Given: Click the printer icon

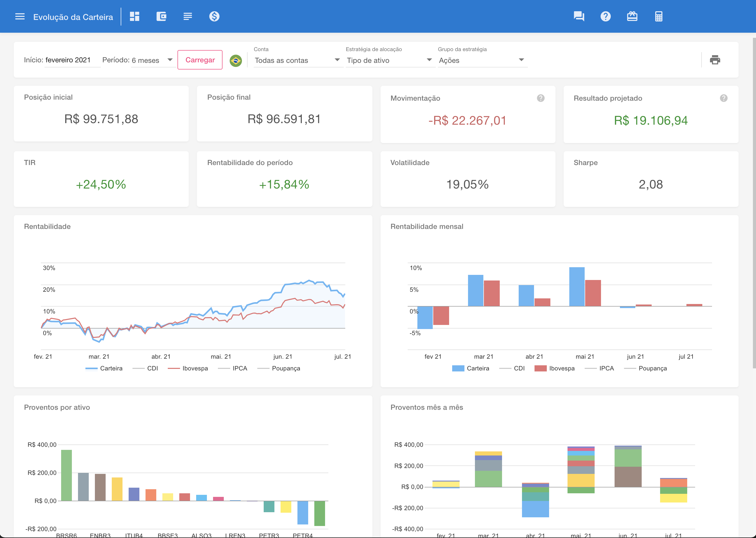Looking at the screenshot, I should tap(715, 60).
